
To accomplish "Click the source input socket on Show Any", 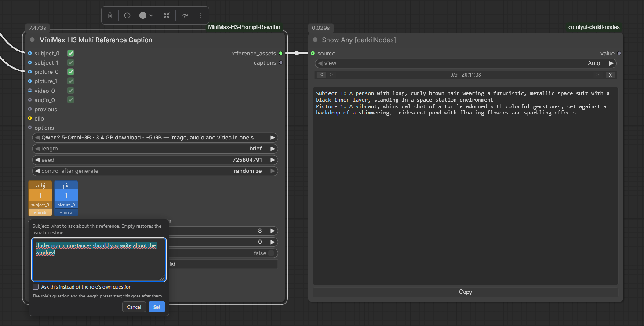I will [x=313, y=53].
